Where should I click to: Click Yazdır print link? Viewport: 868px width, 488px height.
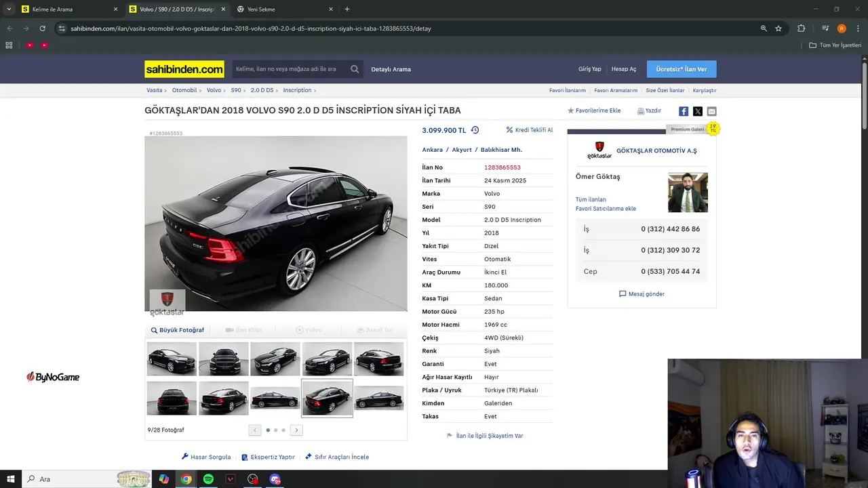649,110
